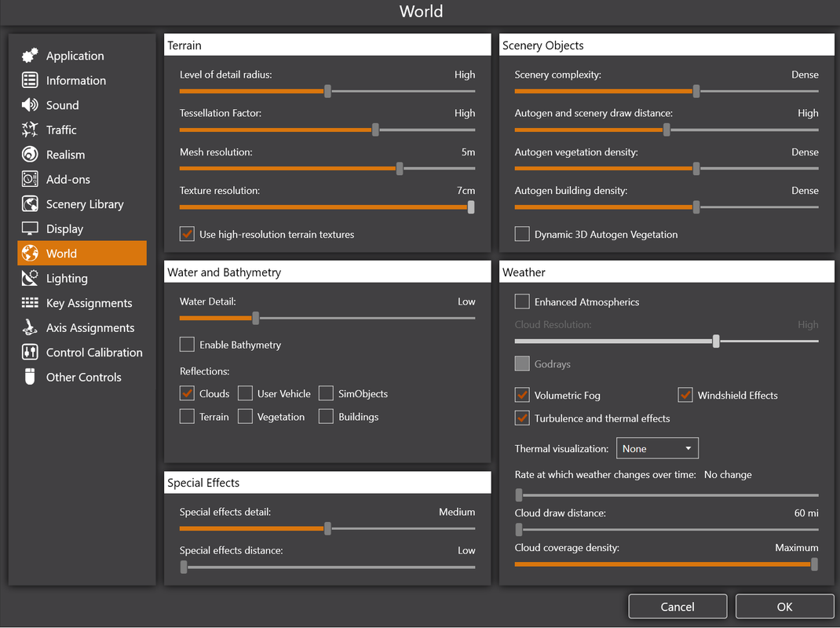
Task: Click the World globe icon
Action: pos(30,253)
